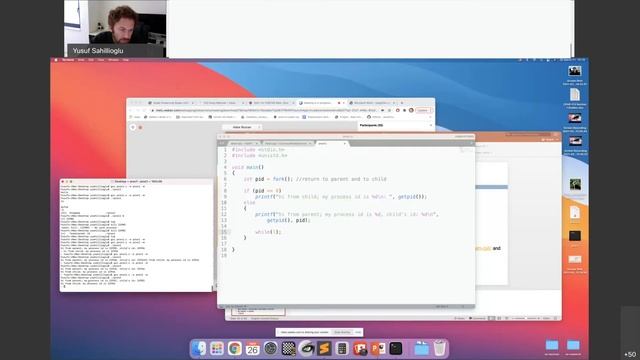The image size is (640, 360).
Task: Click line 15 in the code editor gutter
Action: point(224,232)
